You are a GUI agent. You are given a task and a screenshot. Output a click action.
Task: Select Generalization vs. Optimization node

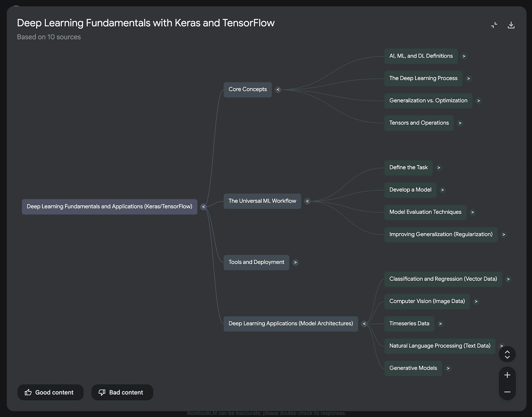[428, 101]
